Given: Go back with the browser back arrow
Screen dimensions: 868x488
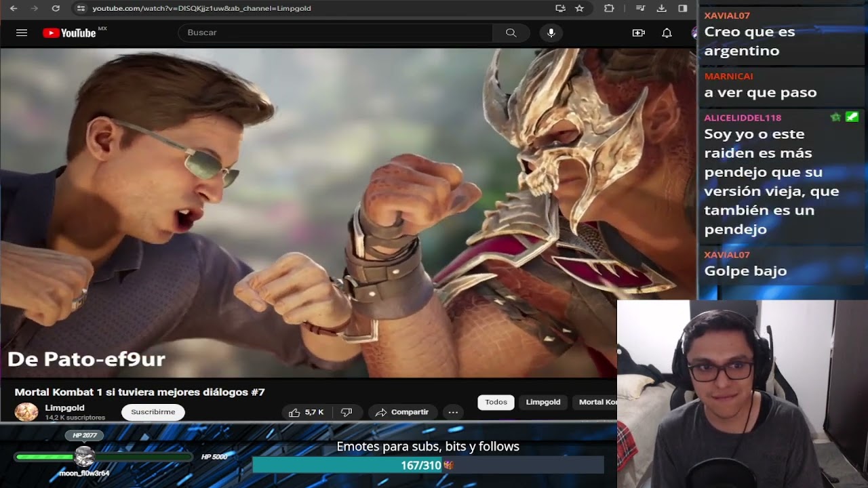Looking at the screenshot, I should (14, 8).
